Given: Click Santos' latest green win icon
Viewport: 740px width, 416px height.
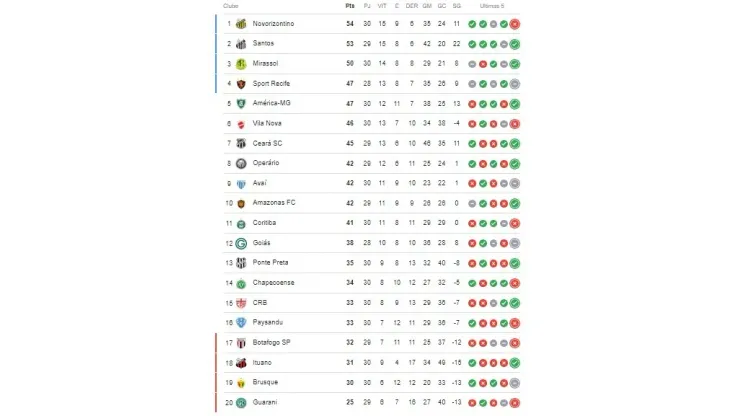Looking at the screenshot, I should pos(514,44).
